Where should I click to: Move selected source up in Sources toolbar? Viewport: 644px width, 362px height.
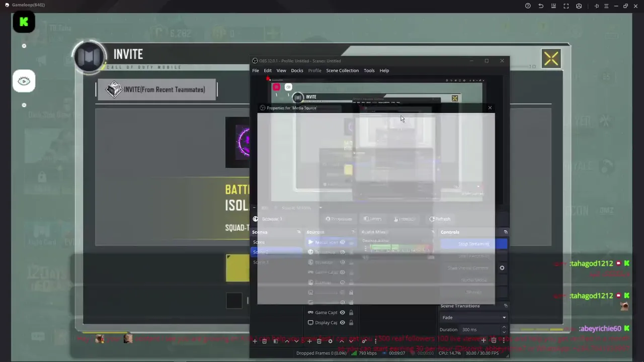342,341
